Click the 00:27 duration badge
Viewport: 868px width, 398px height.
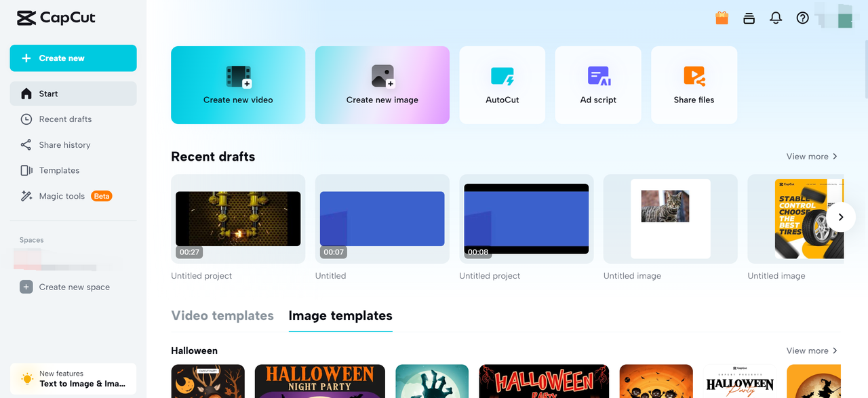tap(190, 252)
